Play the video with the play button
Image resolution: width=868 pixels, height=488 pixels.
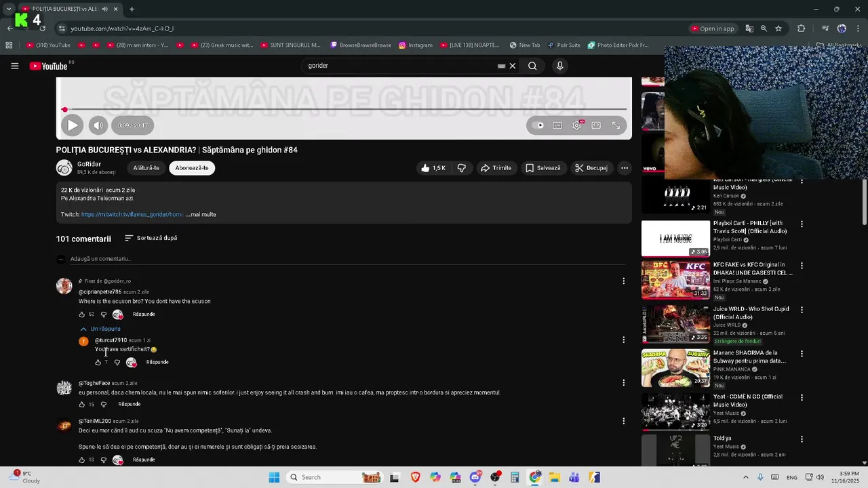click(x=72, y=125)
